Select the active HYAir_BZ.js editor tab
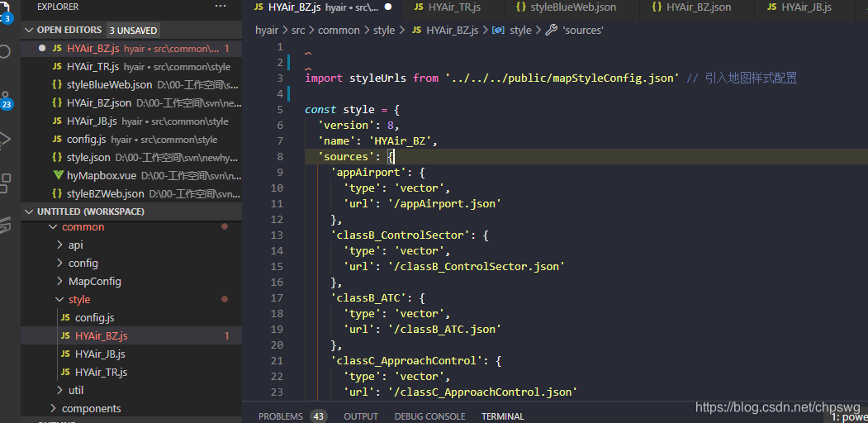The image size is (868, 423). point(321,7)
